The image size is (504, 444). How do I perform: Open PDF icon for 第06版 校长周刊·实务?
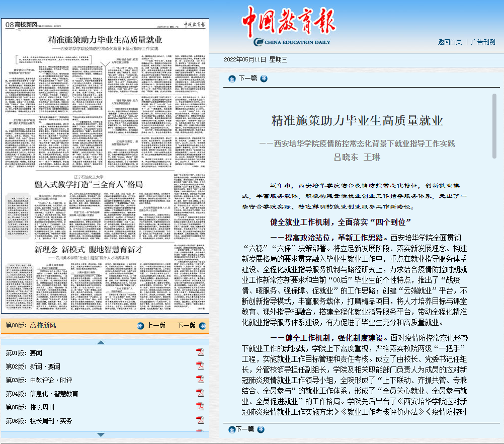pos(200,420)
